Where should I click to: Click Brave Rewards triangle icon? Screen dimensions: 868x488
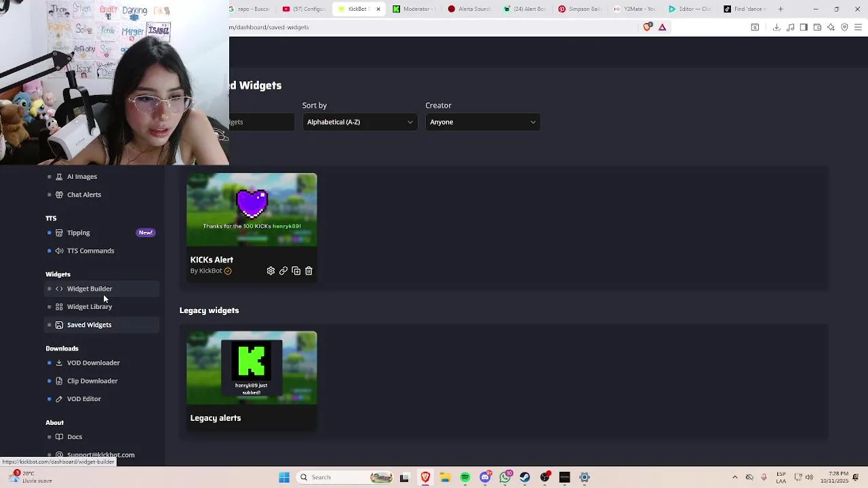[663, 27]
